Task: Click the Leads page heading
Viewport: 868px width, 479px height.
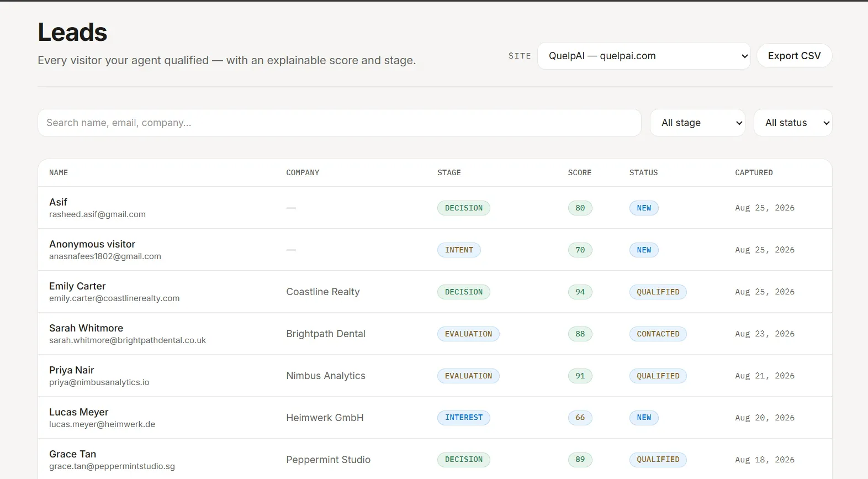Action: [72, 32]
